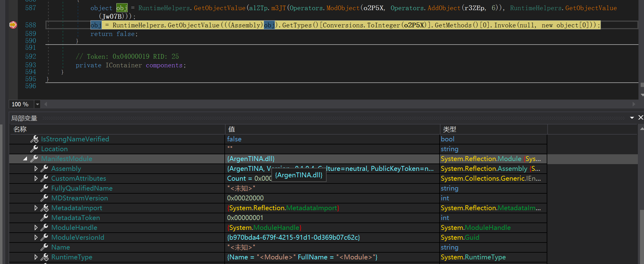
Task: Click the components field name on line 593
Action: tap(164, 65)
